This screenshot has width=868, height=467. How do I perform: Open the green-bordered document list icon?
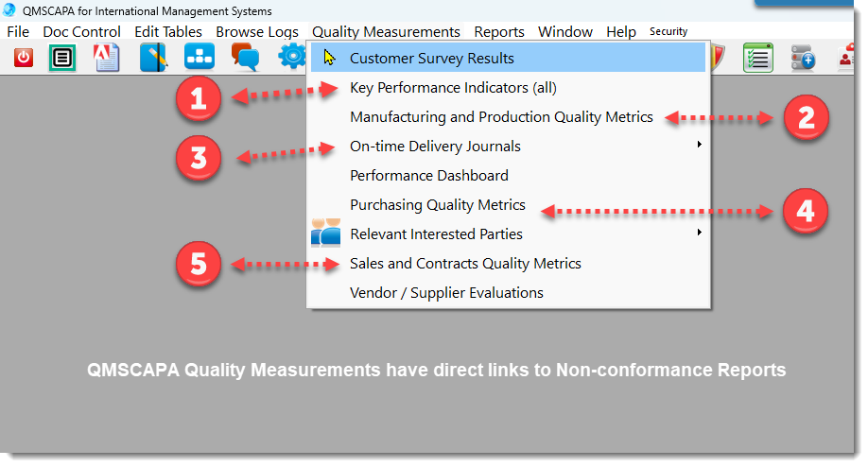62,58
